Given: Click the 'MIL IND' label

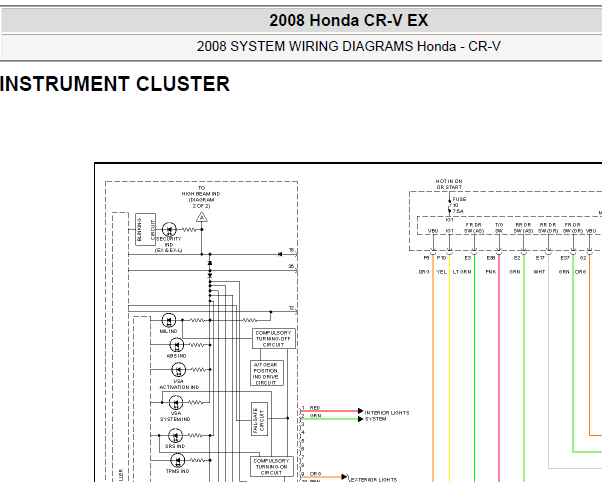Looking at the screenshot, I should pyautogui.click(x=168, y=331).
